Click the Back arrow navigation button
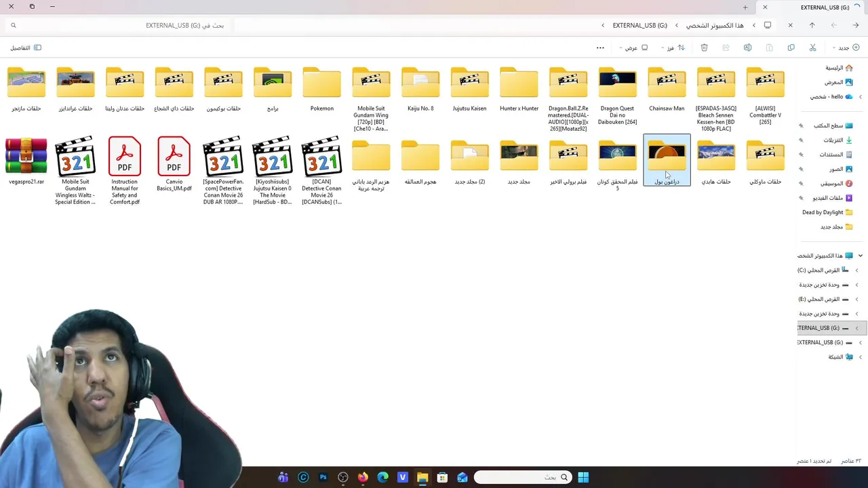This screenshot has width=868, height=488. click(856, 25)
